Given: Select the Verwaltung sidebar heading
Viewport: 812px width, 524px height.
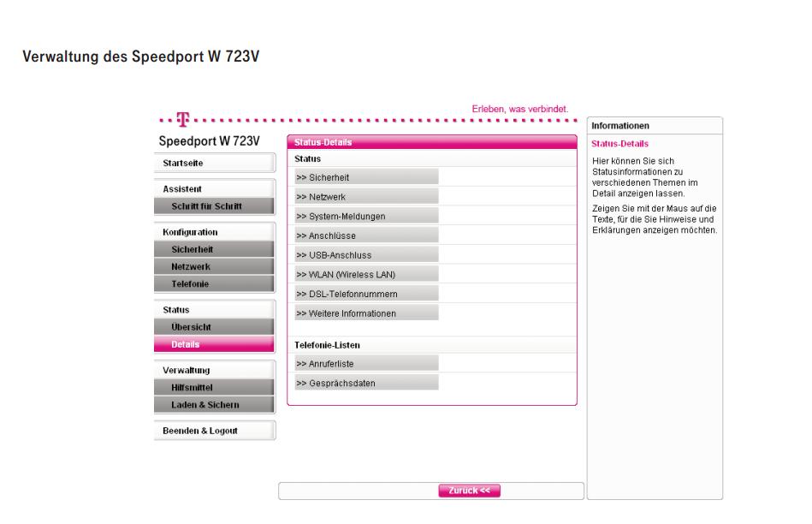Looking at the screenshot, I should [x=215, y=370].
